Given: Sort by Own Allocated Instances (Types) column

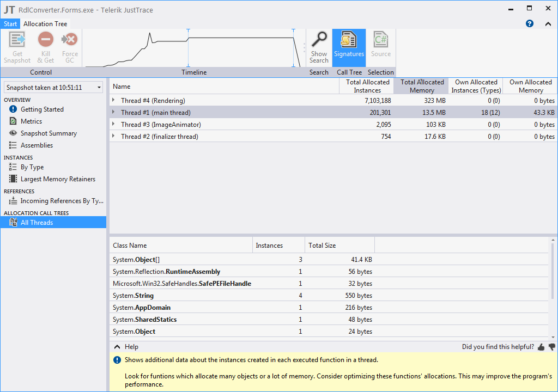Looking at the screenshot, I should pos(475,86).
